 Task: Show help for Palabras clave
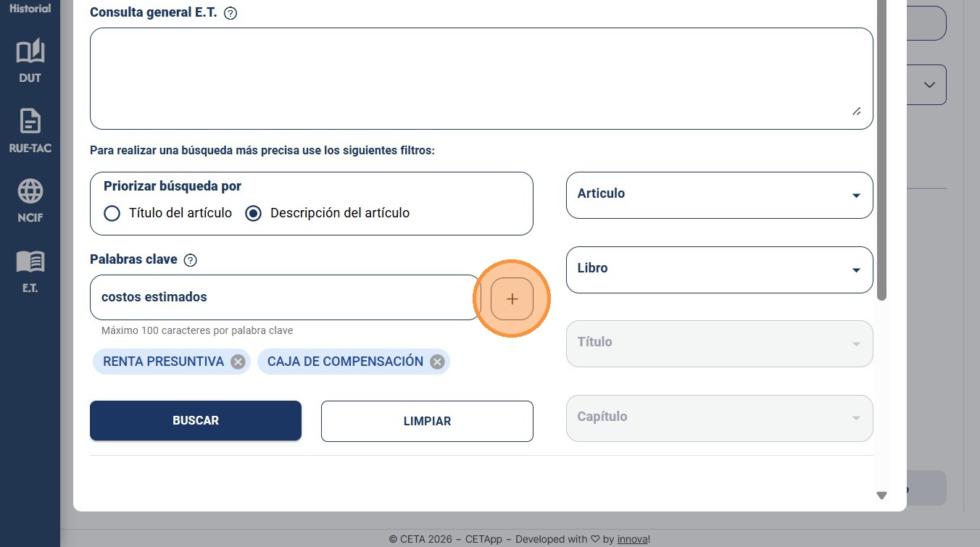point(191,260)
